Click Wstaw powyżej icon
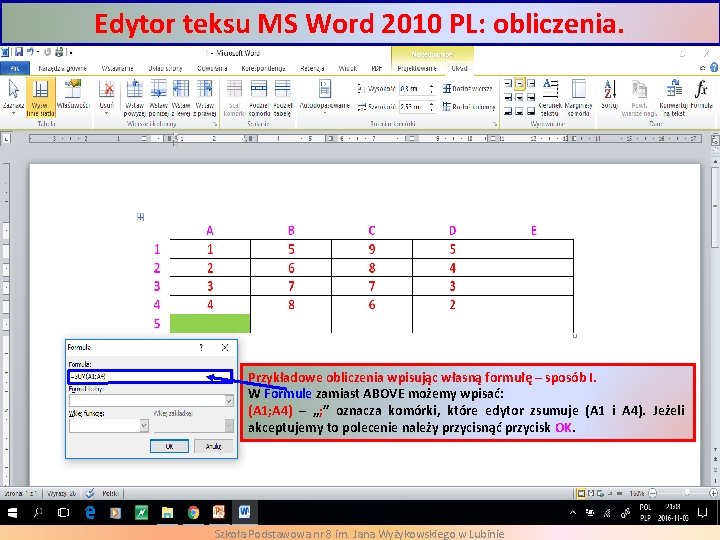The height and width of the screenshot is (540, 720). [135, 89]
